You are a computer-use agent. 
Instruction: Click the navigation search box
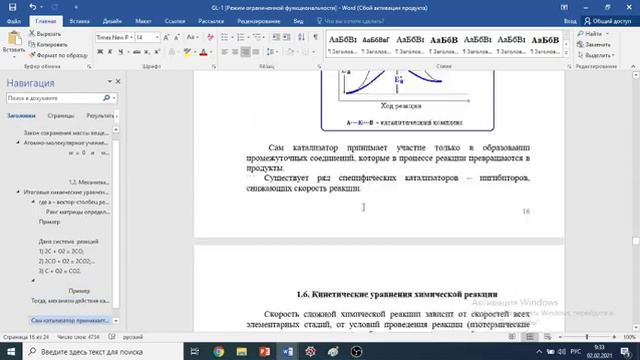tap(54, 98)
